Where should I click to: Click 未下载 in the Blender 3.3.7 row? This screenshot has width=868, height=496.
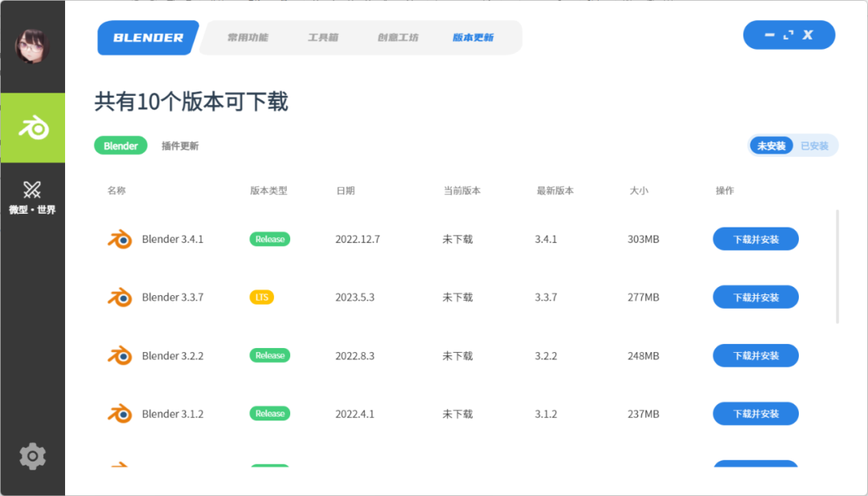click(458, 297)
